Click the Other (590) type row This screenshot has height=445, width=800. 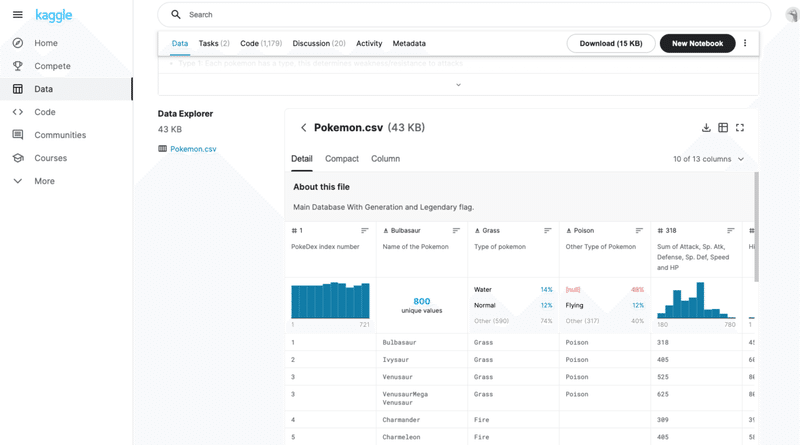[513, 321]
